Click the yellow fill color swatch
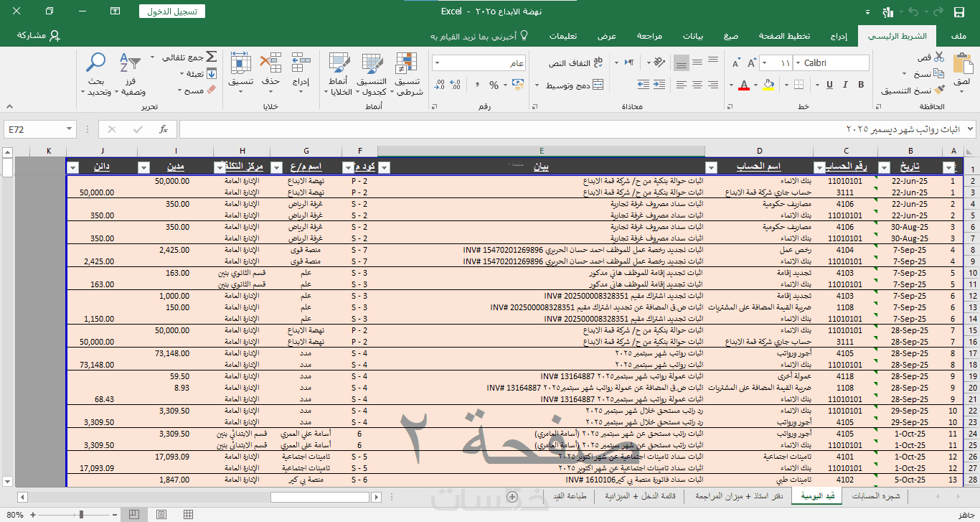Viewport: 980px width, 522px height. [769, 85]
